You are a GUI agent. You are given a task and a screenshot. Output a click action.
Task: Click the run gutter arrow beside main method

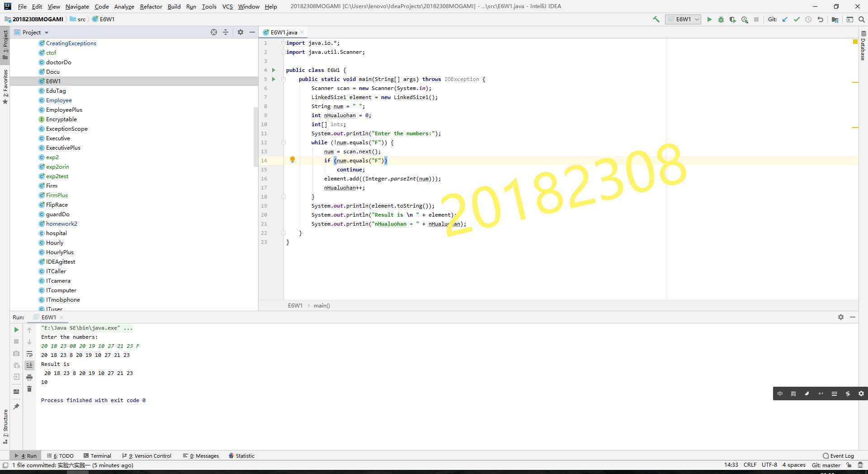(x=274, y=79)
